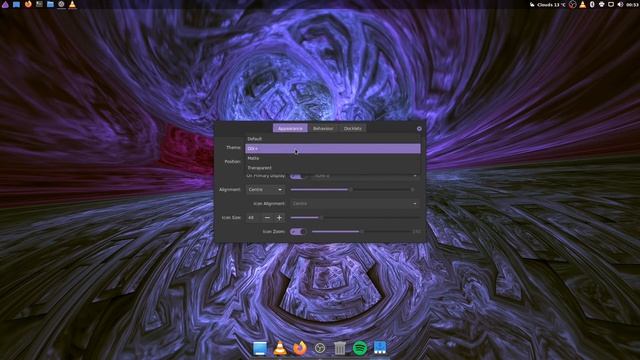Launch VLC from the bottom dock
This screenshot has width=640, height=360.
pos(280,348)
